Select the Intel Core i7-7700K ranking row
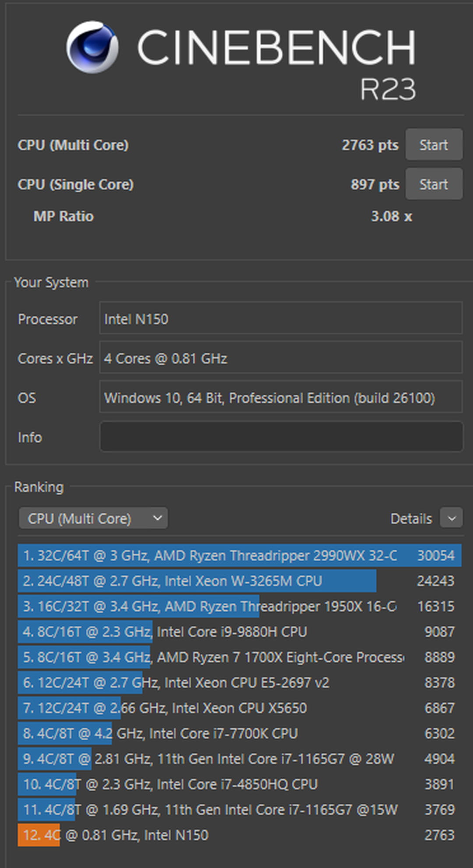Image resolution: width=473 pixels, height=868 pixels. pyautogui.click(x=240, y=733)
